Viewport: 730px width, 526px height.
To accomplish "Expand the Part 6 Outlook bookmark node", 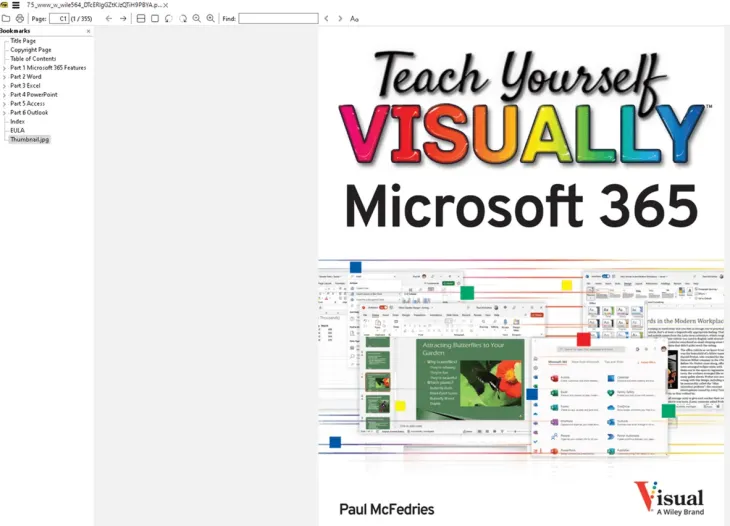I will click(4, 112).
